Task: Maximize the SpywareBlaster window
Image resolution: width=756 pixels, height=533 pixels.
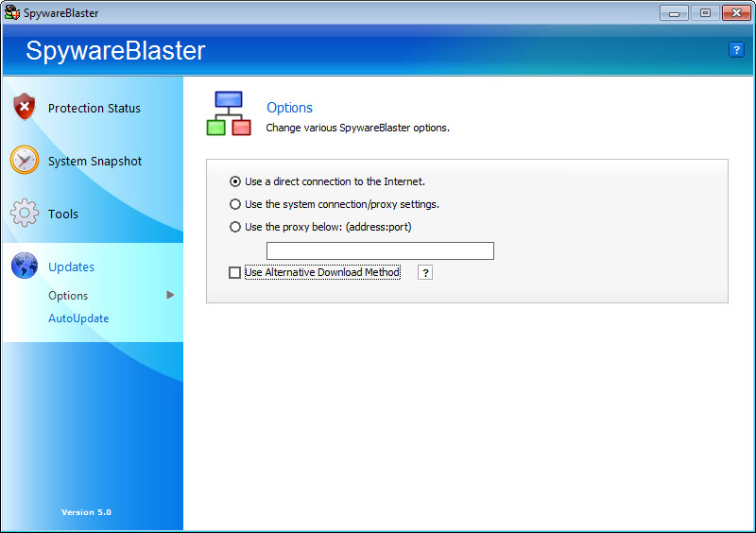Action: click(705, 13)
